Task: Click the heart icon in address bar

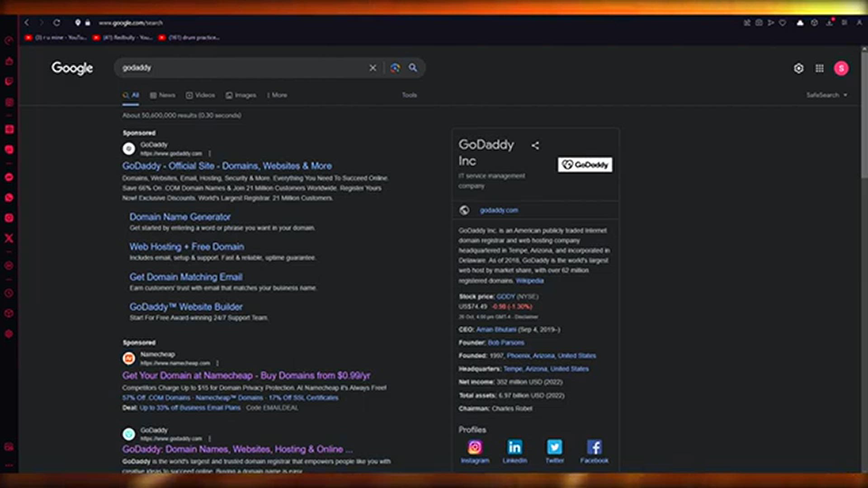Action: [x=783, y=23]
